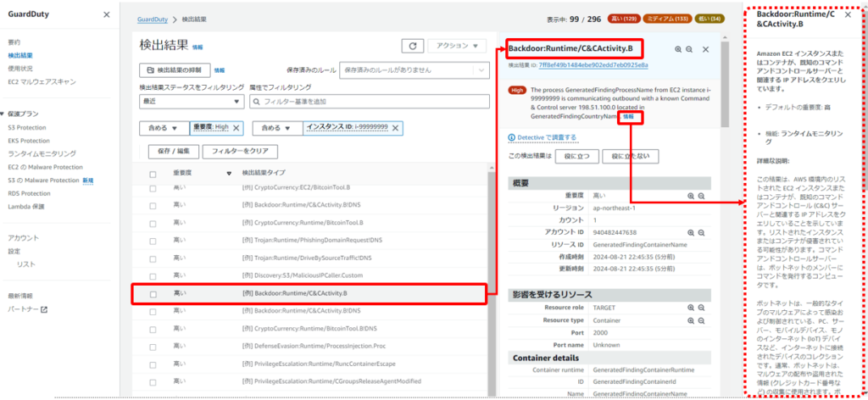This screenshot has height=400, width=868.
Task: Check the Backdoor:Runtime/C&CActivity.B row checkbox
Action: click(x=153, y=294)
